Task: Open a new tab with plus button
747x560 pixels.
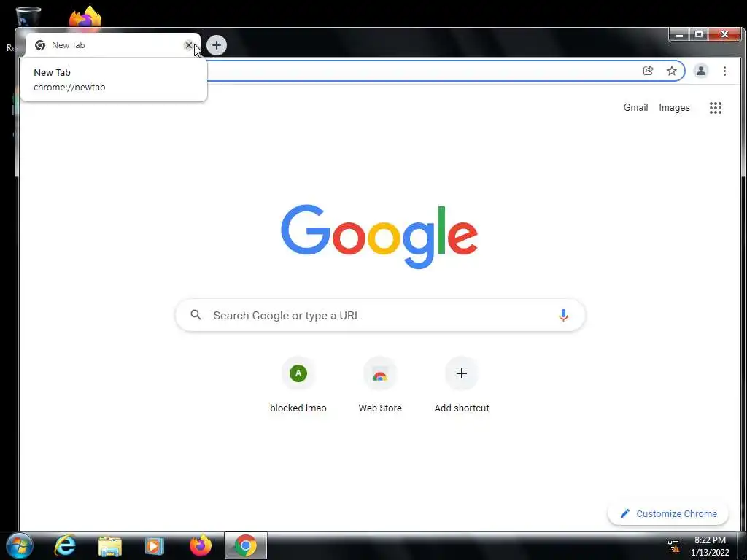Action: pyautogui.click(x=217, y=45)
